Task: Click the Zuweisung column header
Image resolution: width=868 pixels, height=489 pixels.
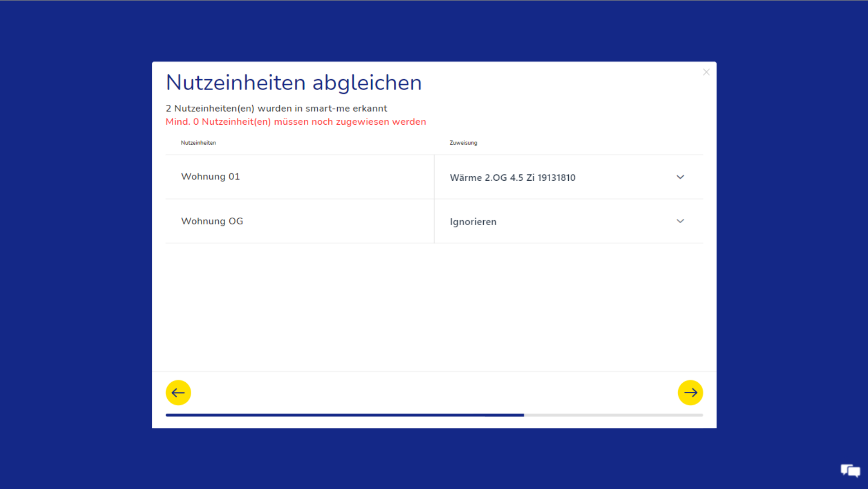Action: [x=463, y=143]
